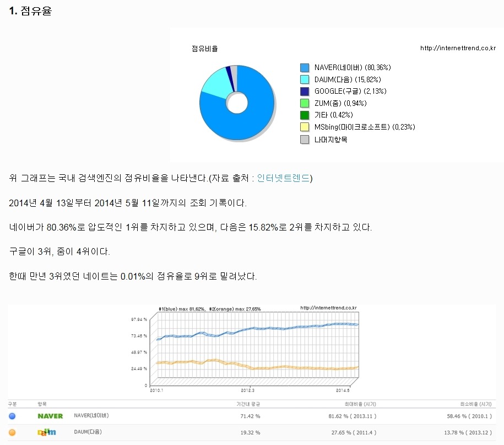Click the orange circle marker for DAUM row
Screen dimensions: 504x445
pos(12,432)
